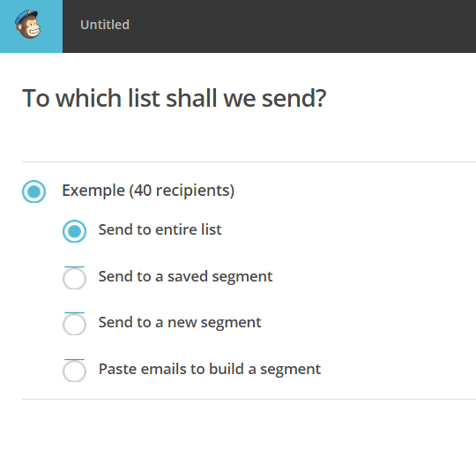
Task: Click the 'Send to a new segment' label
Action: click(180, 322)
